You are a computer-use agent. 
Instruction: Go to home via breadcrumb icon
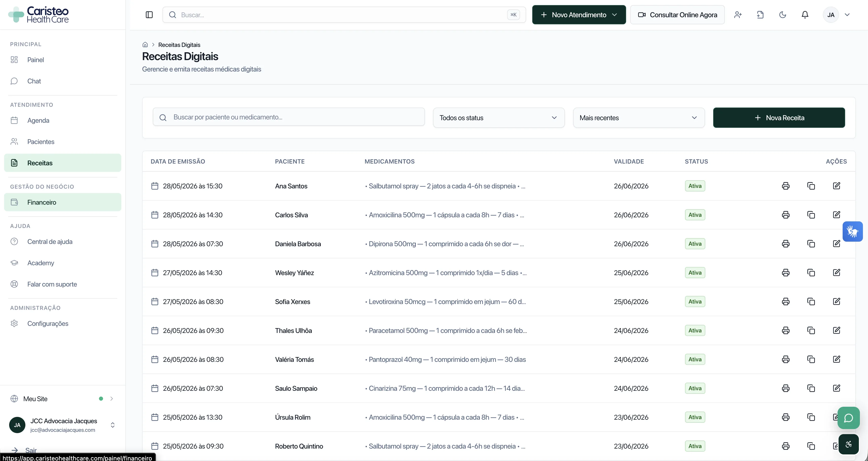point(145,45)
